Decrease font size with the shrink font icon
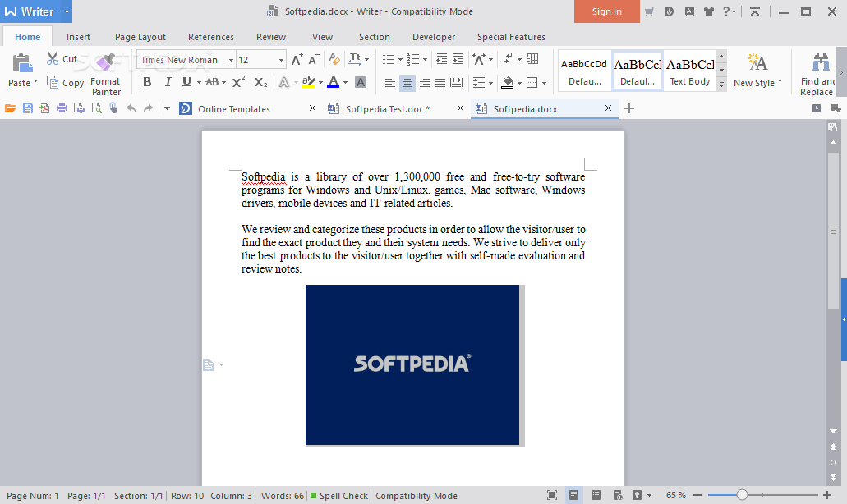This screenshot has width=847, height=504. (x=314, y=59)
